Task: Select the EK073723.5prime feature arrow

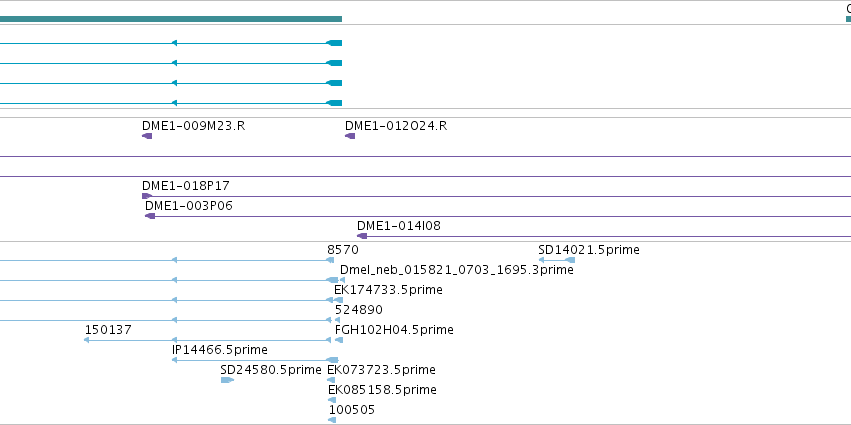Action: [x=332, y=380]
